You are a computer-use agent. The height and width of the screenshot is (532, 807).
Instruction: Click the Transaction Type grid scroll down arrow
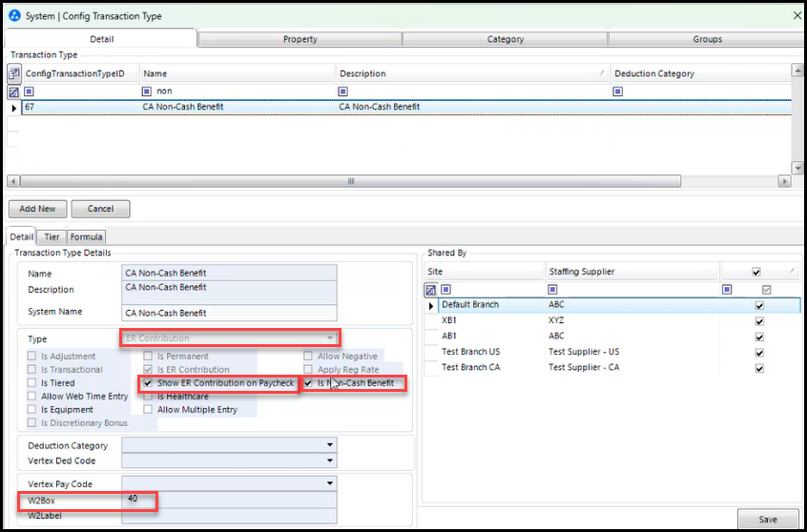coord(797,168)
